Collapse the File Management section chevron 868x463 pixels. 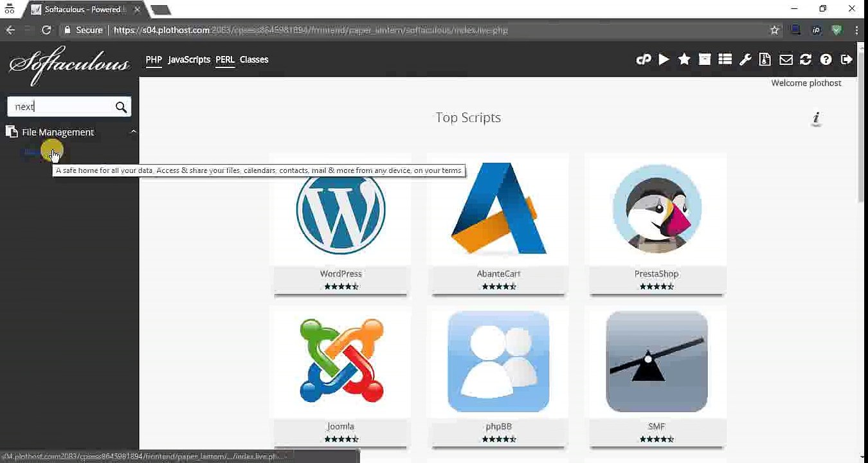(133, 132)
